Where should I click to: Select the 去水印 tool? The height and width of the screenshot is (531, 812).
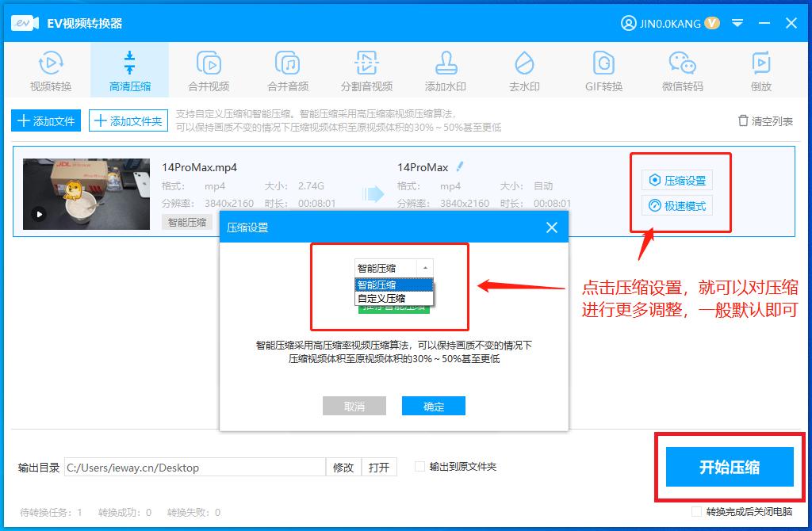[x=523, y=69]
